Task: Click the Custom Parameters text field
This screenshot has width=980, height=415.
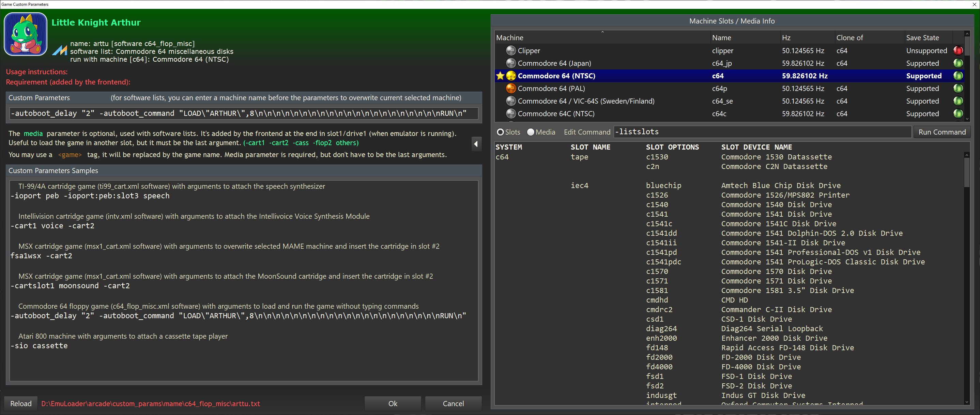Action: point(244,113)
